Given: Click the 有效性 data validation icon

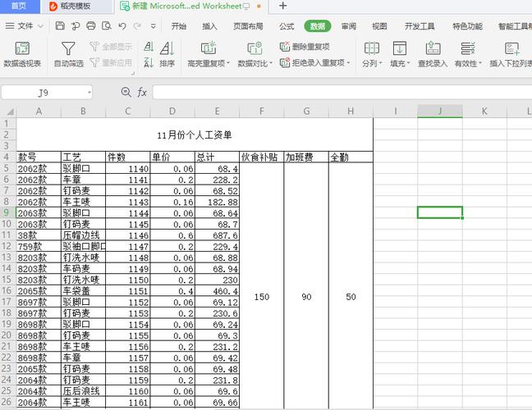Looking at the screenshot, I should [x=468, y=48].
